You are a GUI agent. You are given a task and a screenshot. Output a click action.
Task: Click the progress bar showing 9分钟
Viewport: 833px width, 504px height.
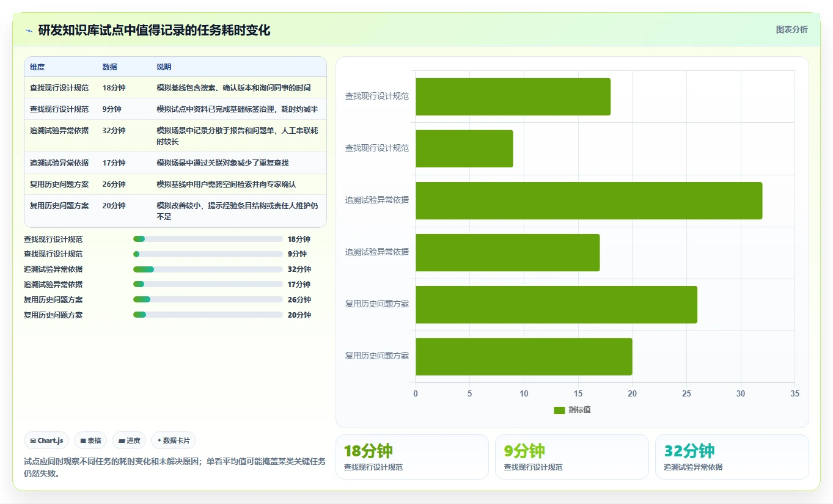(x=208, y=254)
